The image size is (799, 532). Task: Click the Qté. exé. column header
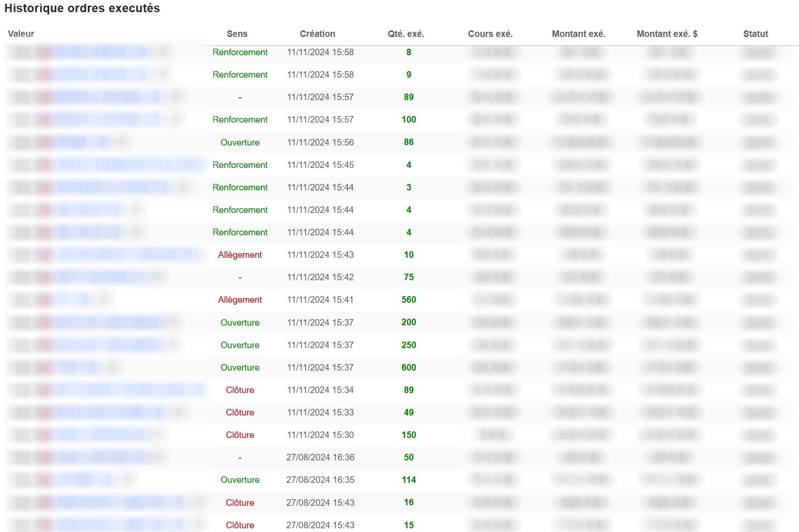coord(406,34)
